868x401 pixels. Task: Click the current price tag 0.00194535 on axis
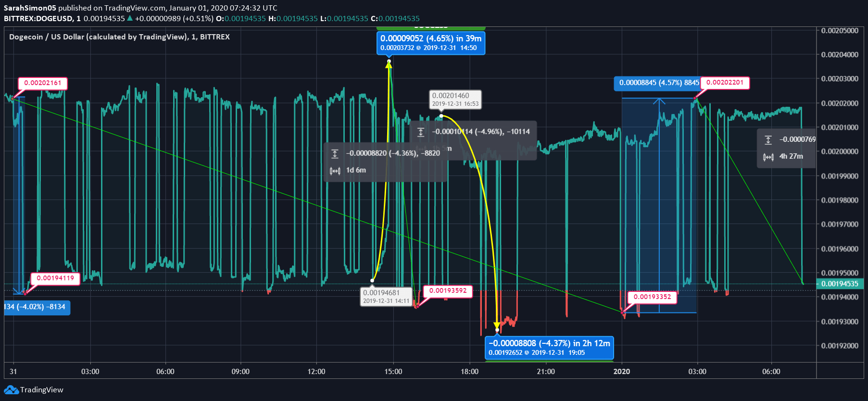point(839,284)
